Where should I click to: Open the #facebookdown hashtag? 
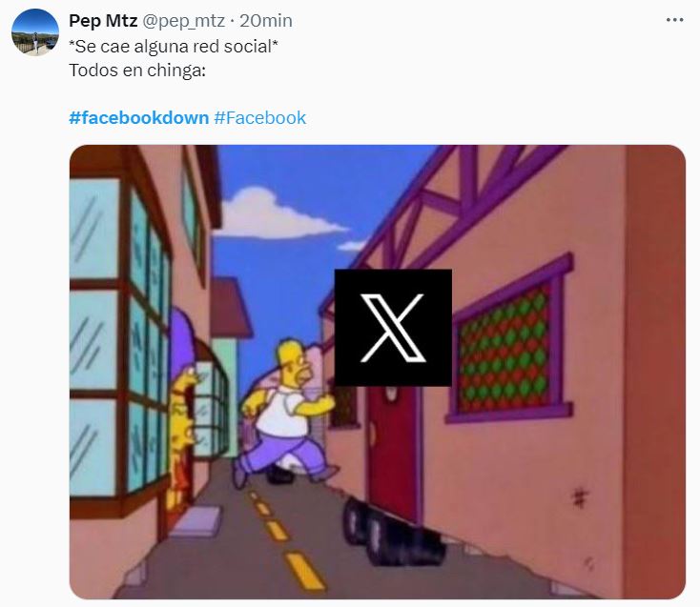pos(139,118)
